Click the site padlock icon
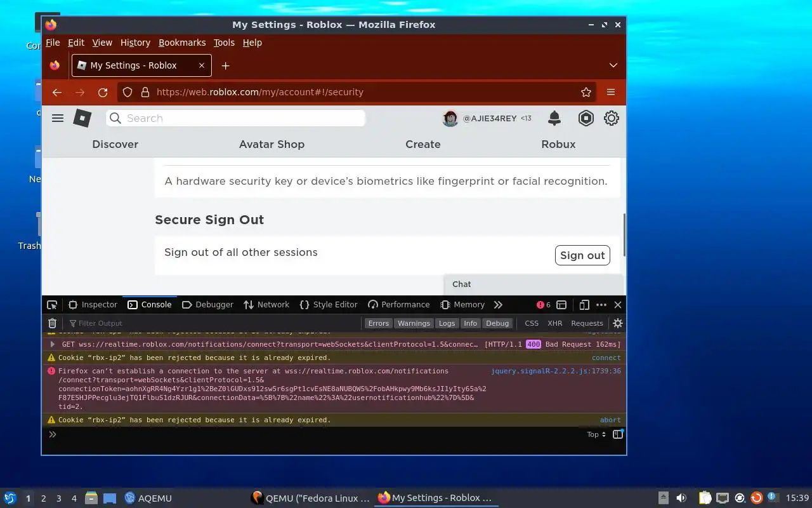The height and width of the screenshot is (508, 812). [x=145, y=92]
